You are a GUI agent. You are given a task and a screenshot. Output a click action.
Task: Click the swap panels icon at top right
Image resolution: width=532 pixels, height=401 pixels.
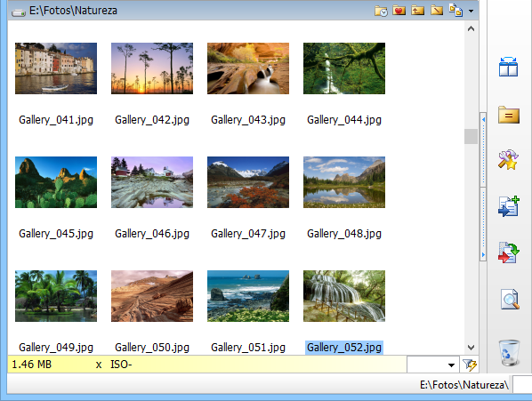point(455,10)
